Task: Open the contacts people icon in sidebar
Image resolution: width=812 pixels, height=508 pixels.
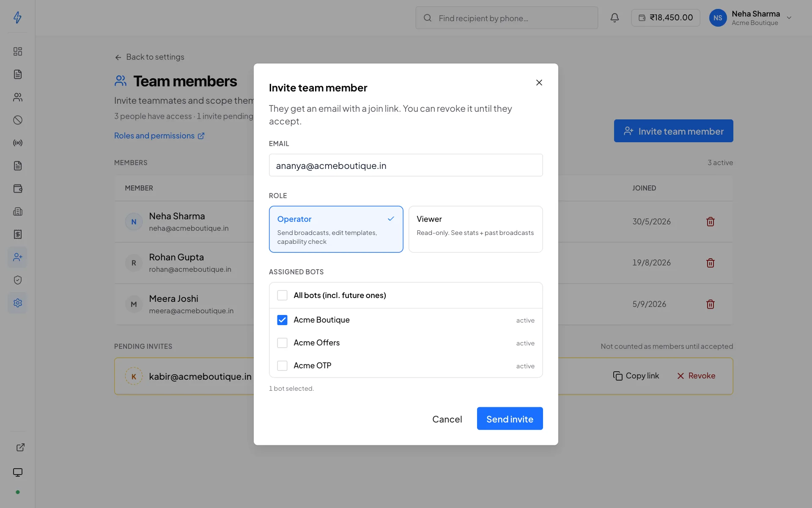Action: pos(17,97)
